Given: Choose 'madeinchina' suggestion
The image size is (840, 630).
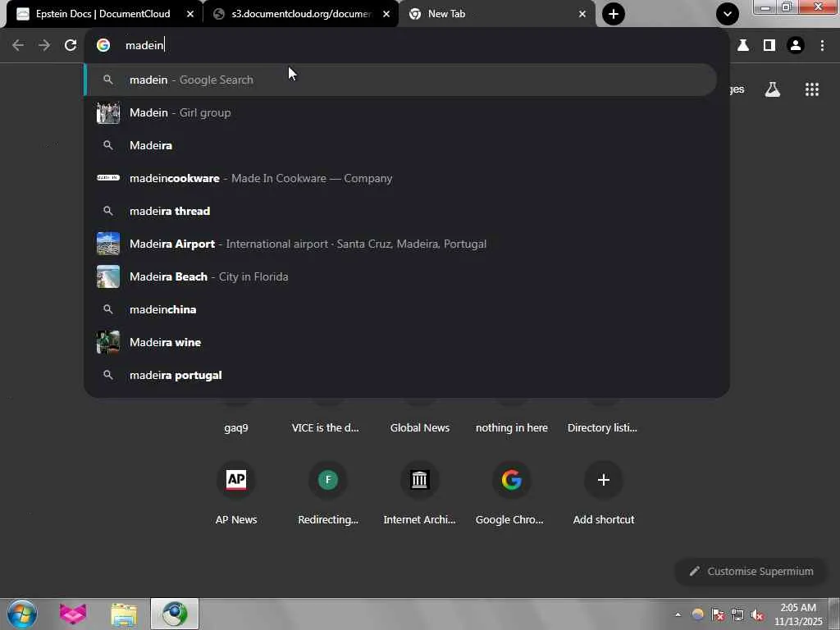Looking at the screenshot, I should pyautogui.click(x=400, y=309).
